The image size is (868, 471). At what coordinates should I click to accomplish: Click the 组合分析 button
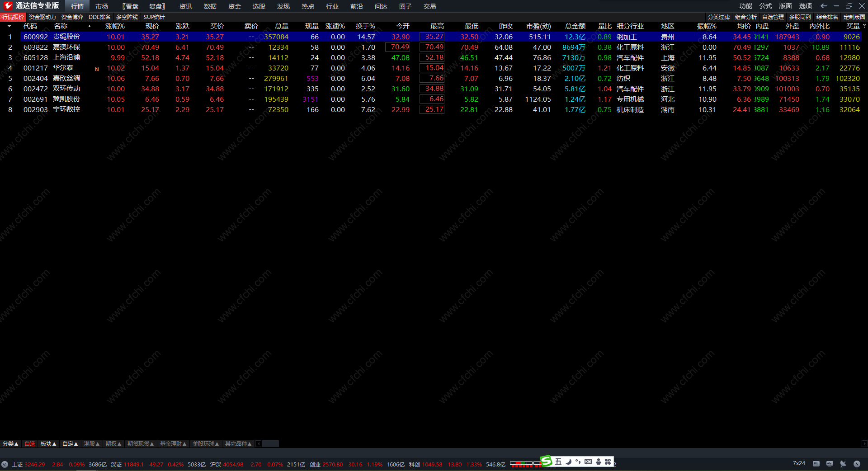pos(746,17)
